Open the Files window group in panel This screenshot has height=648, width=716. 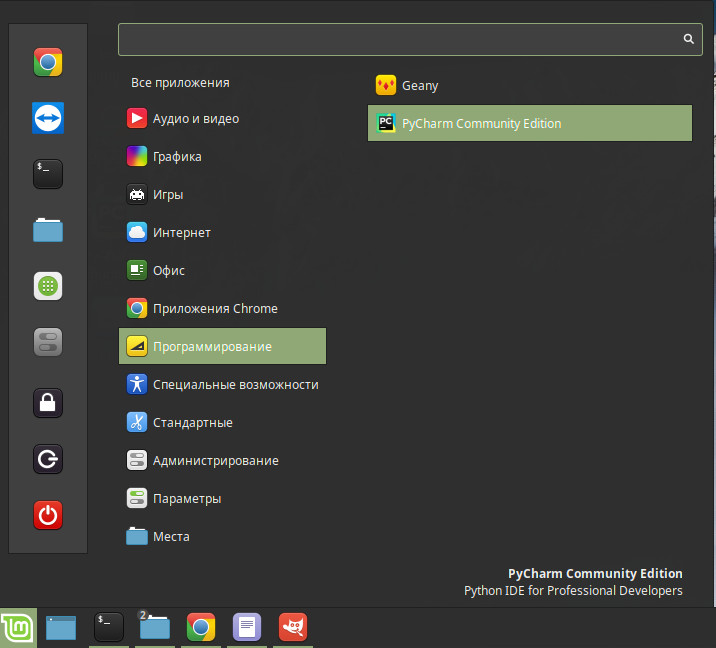pyautogui.click(x=155, y=627)
